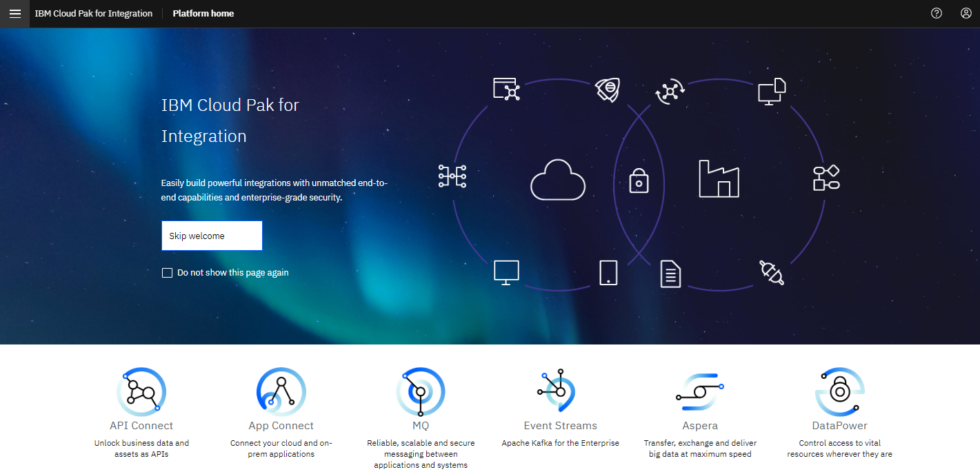Click 'Transfer, exchange and deliver big data' text
980x474 pixels.
[x=700, y=449]
